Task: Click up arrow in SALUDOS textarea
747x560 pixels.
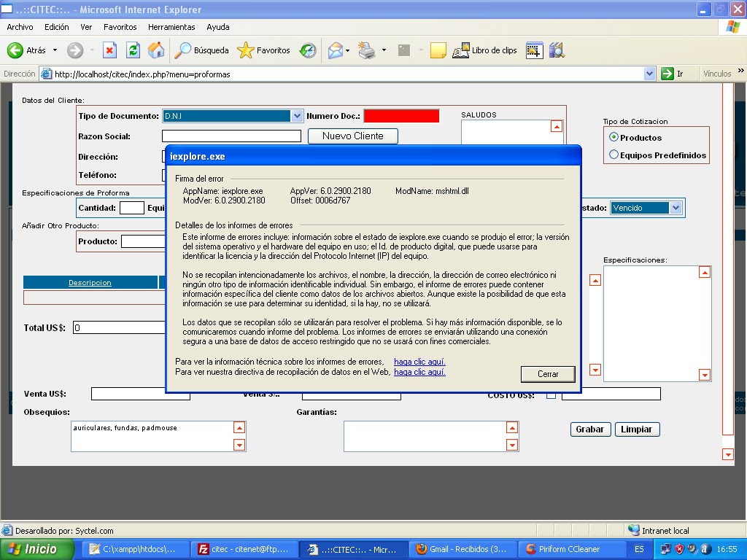Action: tap(557, 126)
